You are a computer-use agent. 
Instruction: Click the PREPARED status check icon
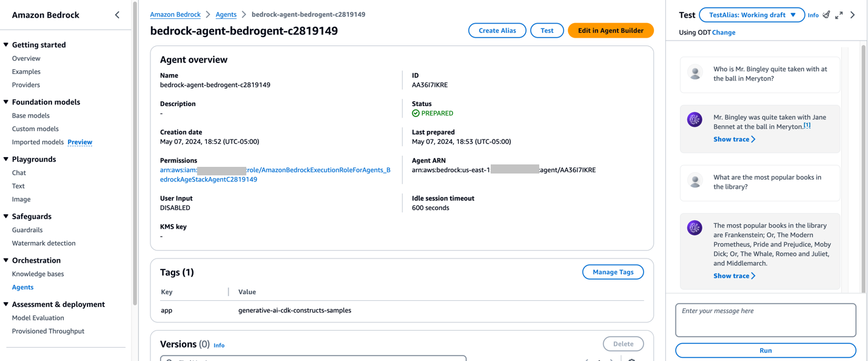pyautogui.click(x=415, y=113)
